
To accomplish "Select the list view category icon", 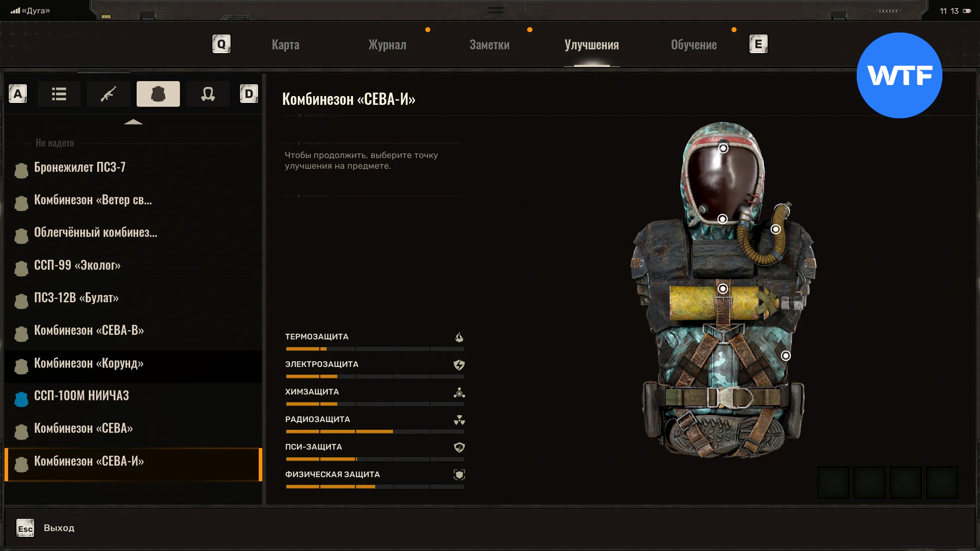I will point(59,94).
